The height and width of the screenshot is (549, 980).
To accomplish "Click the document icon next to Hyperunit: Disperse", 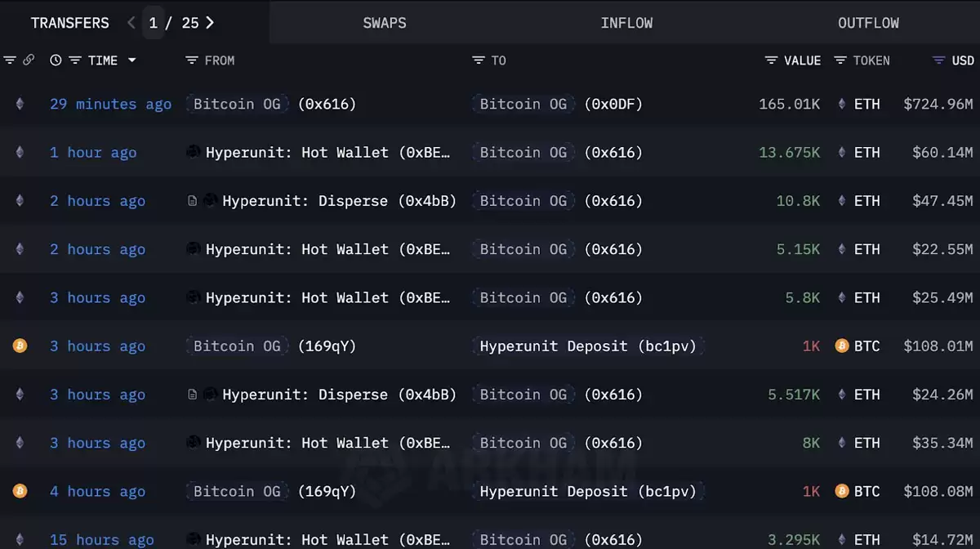I will pyautogui.click(x=192, y=200).
